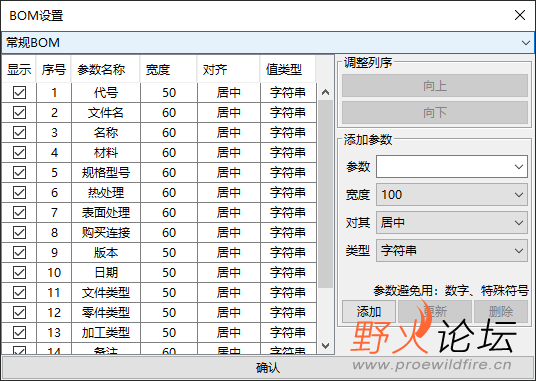Image resolution: width=536 pixels, height=381 pixels.
Task: Select the 规格型号 parameter name cell
Action: [106, 173]
